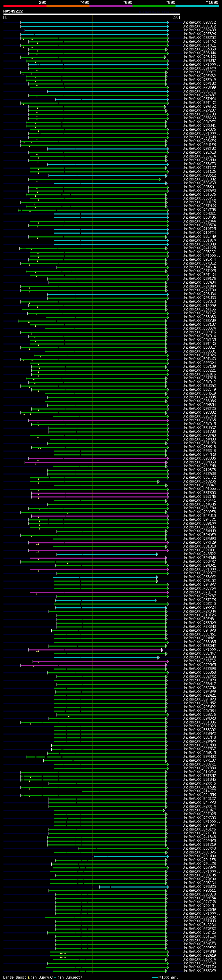Click label UniRef100_B4FU15

coord(199,516)
